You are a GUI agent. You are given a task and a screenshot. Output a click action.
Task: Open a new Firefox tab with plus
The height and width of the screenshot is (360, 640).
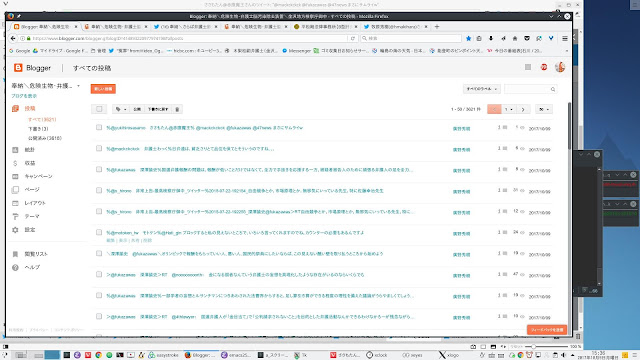tap(437, 27)
